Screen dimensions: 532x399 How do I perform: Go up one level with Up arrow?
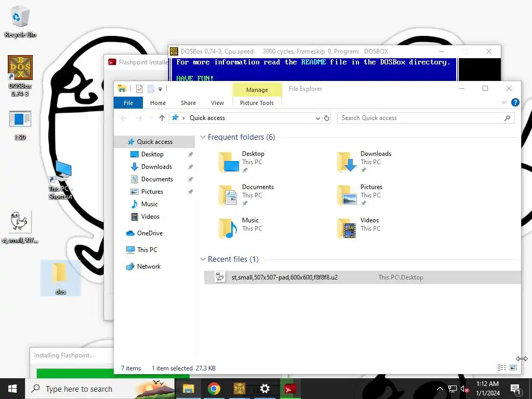click(162, 118)
